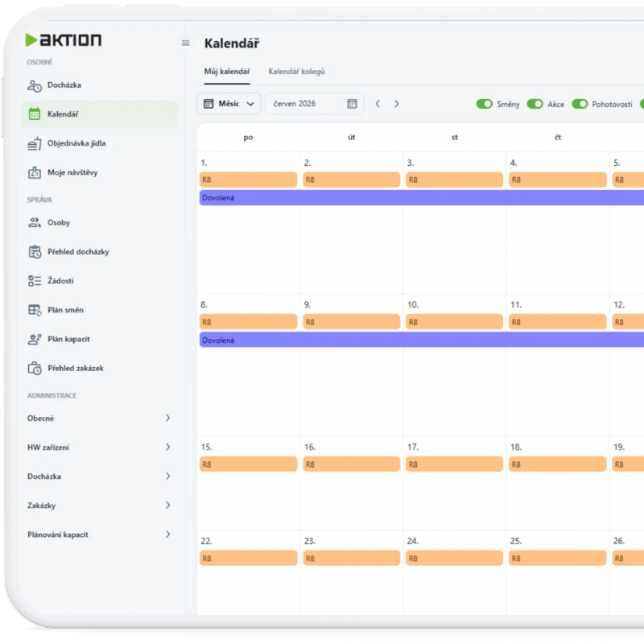
Task: Click R8 shift on day 4
Action: 558,180
